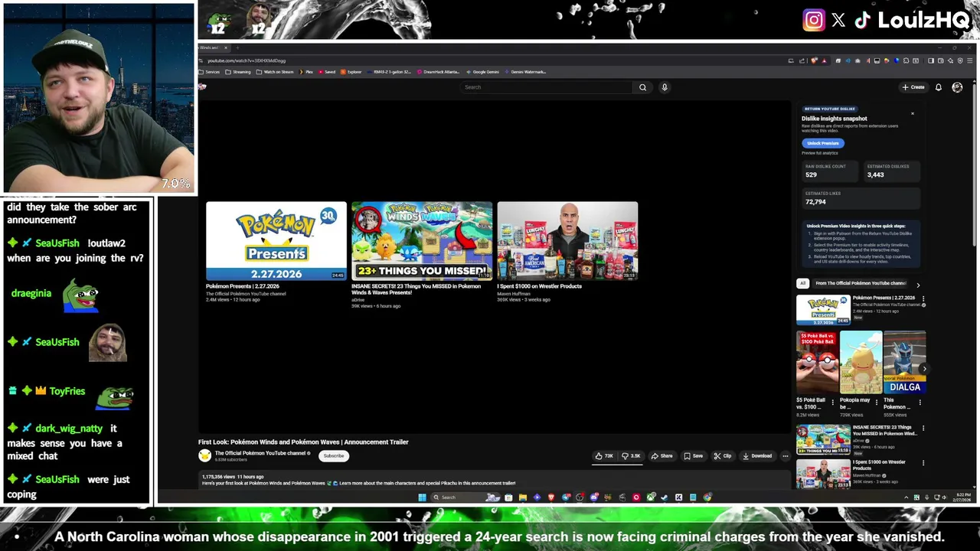Open options for Pokopia may be short
The width and height of the screenshot is (980, 551).
coord(877,402)
